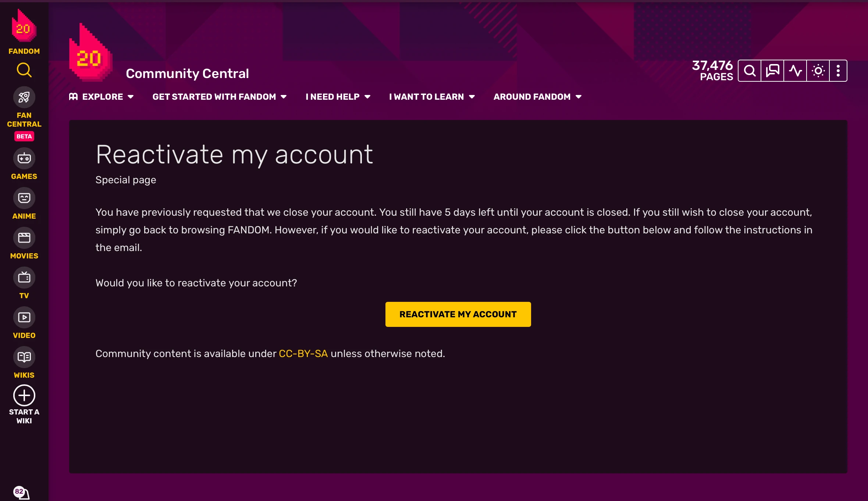Open the CC-BY-SA license link
The width and height of the screenshot is (868, 501).
[303, 354]
